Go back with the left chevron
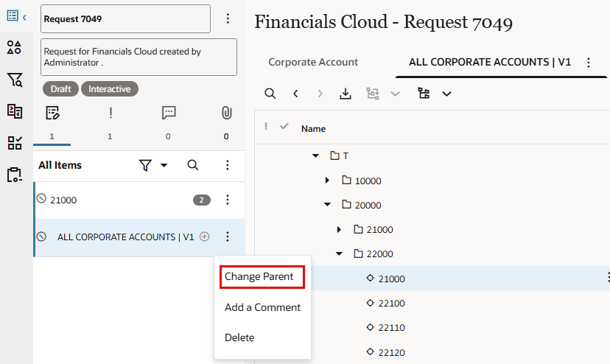The width and height of the screenshot is (610, 364). pyautogui.click(x=295, y=94)
